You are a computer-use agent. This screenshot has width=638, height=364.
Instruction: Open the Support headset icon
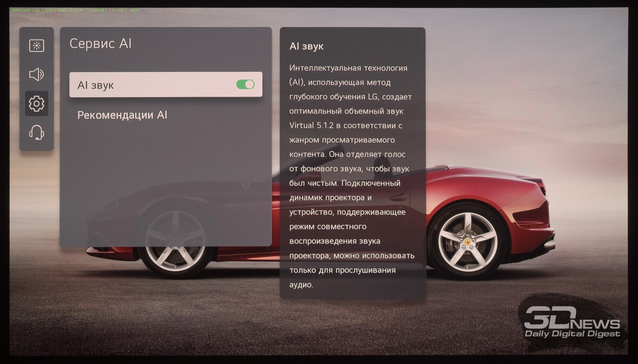point(37,133)
